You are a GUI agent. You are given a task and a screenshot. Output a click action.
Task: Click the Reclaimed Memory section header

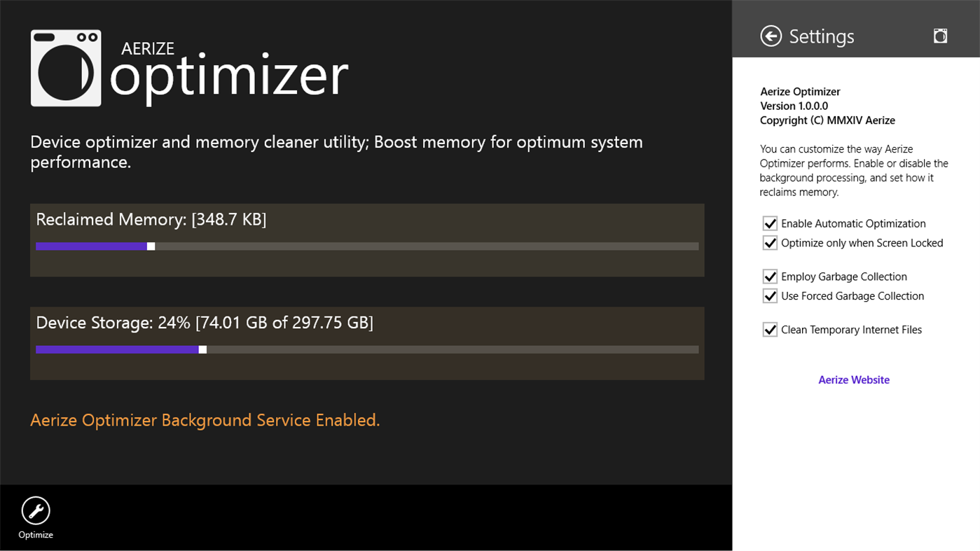tap(151, 219)
